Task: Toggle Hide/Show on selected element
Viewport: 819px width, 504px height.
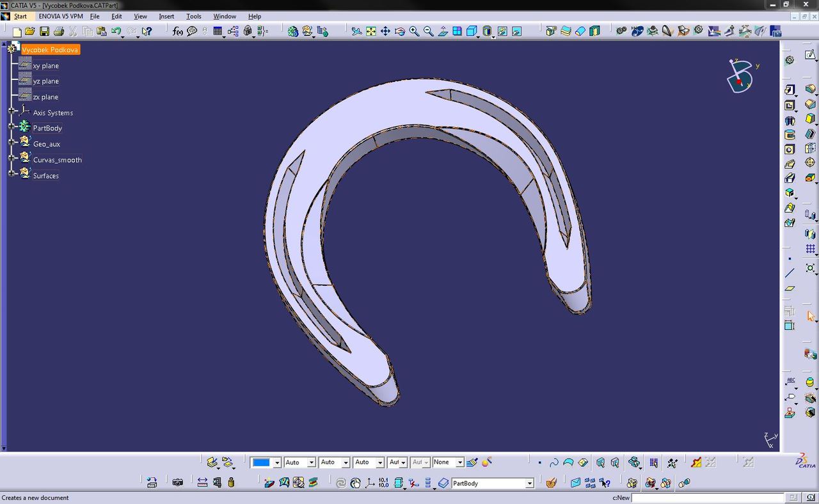Action: click(502, 31)
